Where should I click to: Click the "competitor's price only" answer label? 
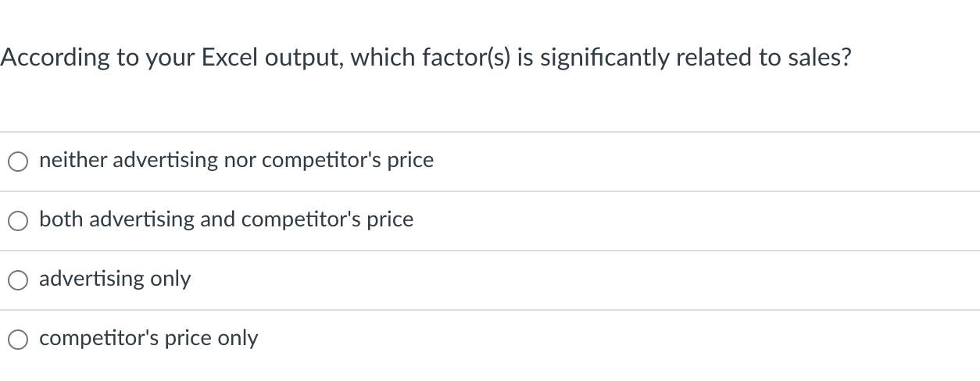coord(148,338)
